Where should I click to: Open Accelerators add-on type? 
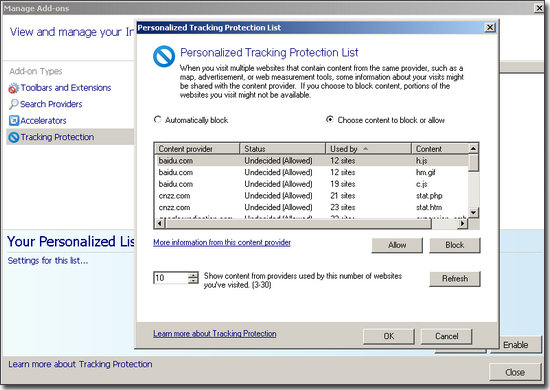tap(43, 121)
